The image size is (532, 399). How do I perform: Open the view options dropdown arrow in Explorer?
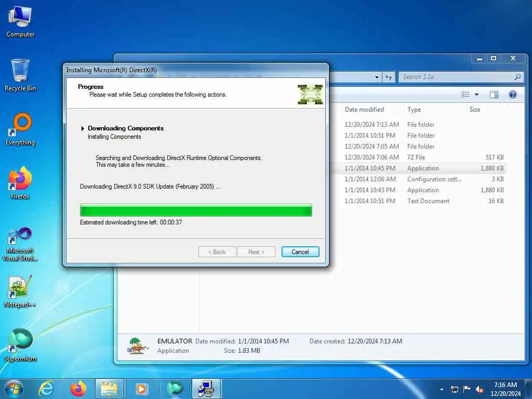(476, 95)
